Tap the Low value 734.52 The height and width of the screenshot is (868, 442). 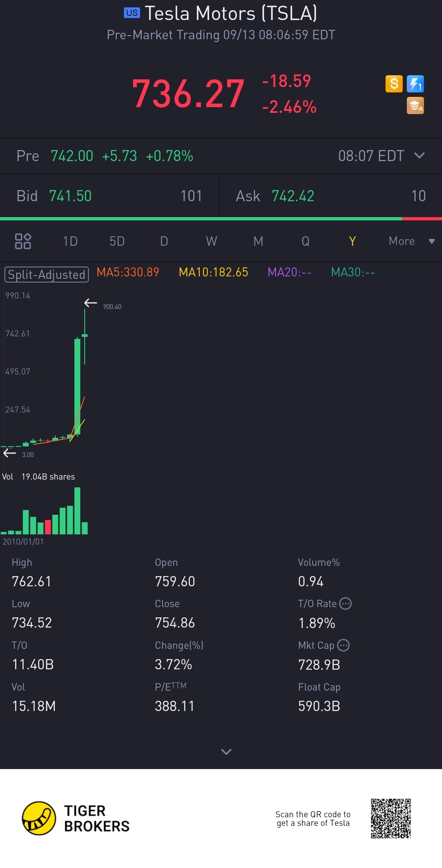tap(32, 623)
